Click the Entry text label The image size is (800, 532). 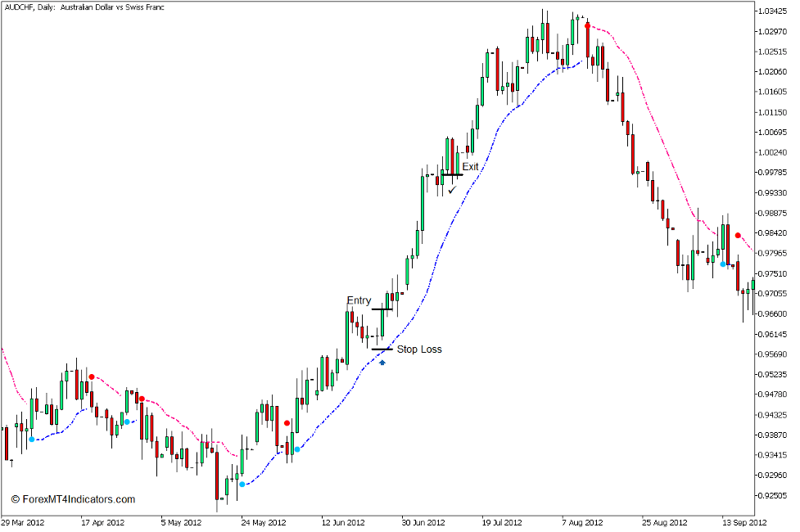(x=359, y=300)
